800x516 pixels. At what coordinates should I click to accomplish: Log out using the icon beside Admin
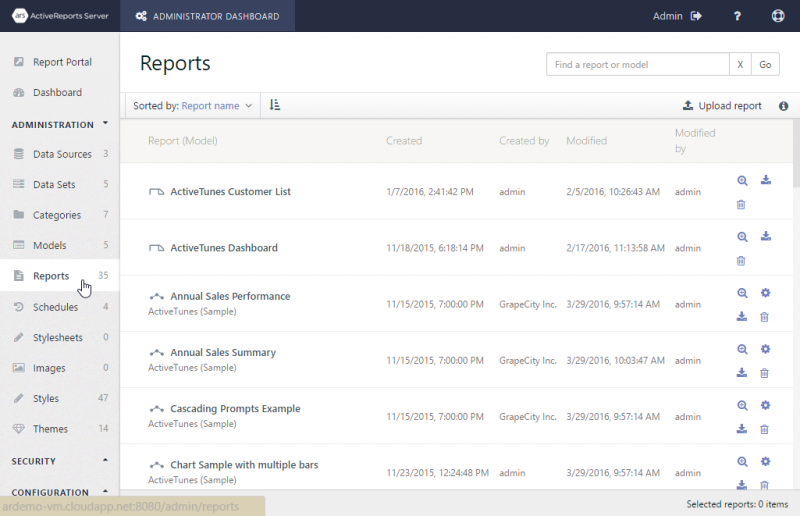pos(696,16)
